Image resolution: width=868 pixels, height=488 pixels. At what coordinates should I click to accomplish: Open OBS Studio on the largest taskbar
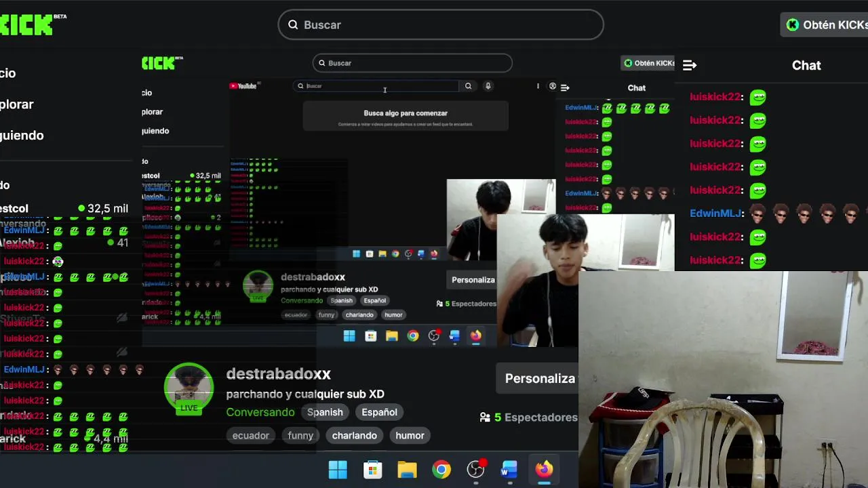coord(476,469)
